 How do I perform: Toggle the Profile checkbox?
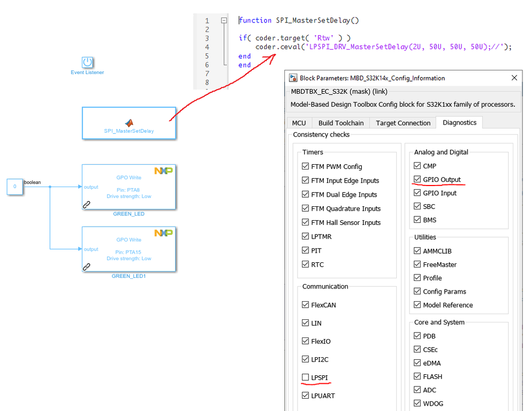[x=418, y=278]
